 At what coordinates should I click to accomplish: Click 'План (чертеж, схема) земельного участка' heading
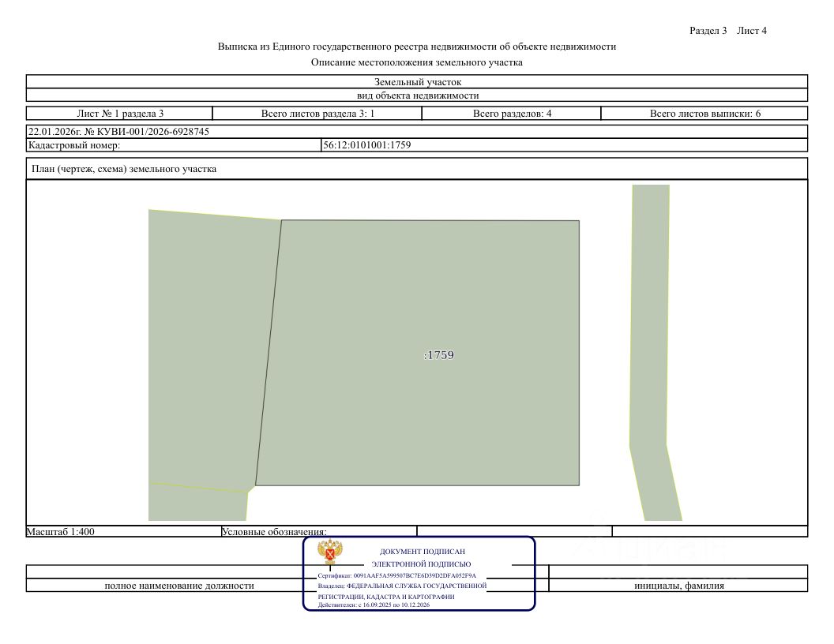[124, 169]
